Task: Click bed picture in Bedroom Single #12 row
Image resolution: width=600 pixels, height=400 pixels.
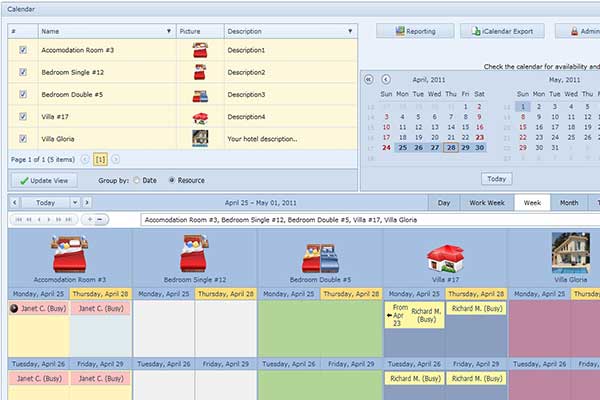Action: [200, 72]
